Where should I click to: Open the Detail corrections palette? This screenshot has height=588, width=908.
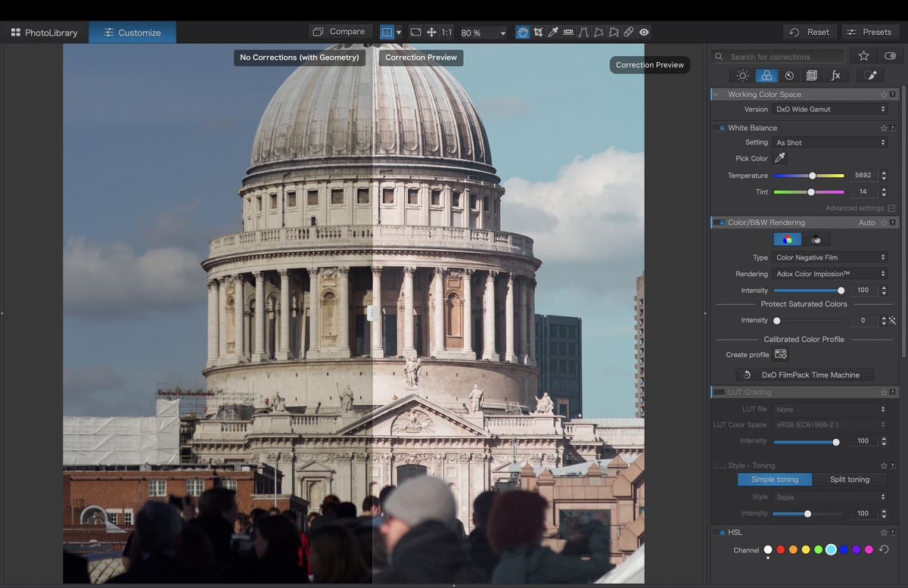[x=789, y=75]
